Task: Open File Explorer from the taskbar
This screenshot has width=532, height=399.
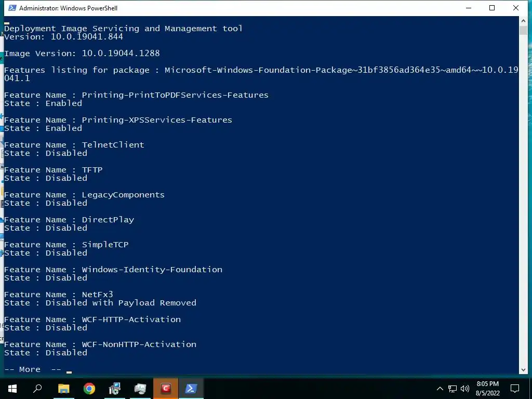Action: coord(63,389)
